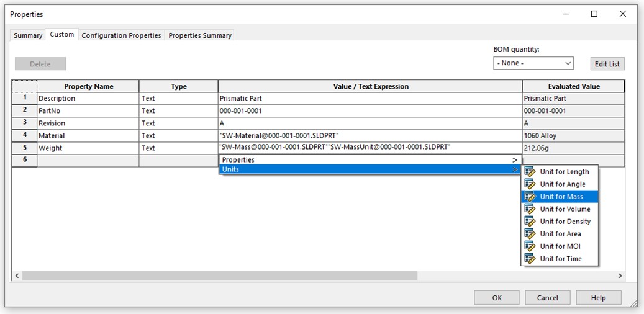Viewport: 644px width, 314px height.
Task: Expand the Properties submenu
Action: [369, 160]
